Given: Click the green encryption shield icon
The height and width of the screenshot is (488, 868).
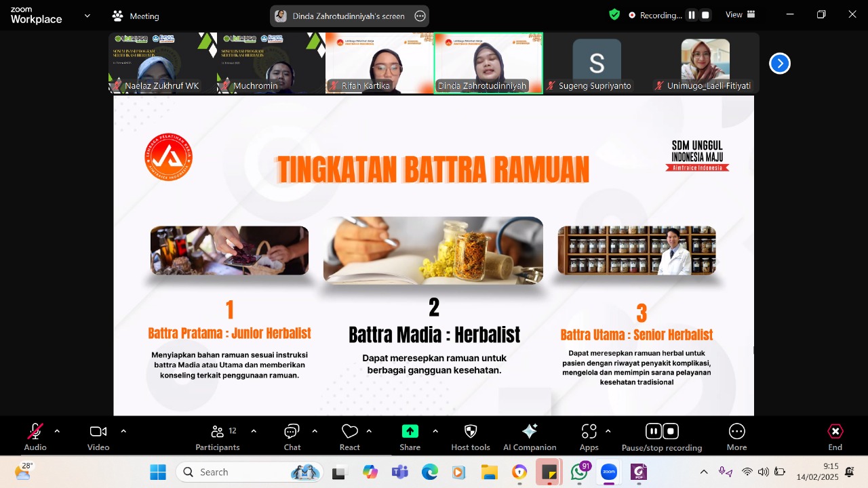Looking at the screenshot, I should pos(614,15).
